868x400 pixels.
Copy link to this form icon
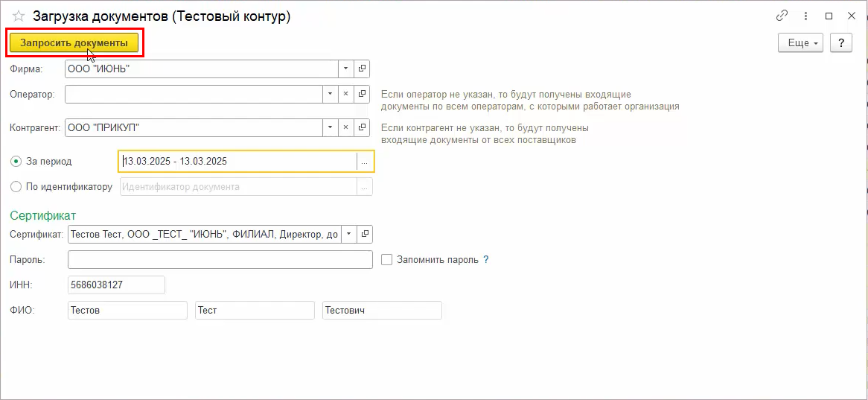point(782,16)
